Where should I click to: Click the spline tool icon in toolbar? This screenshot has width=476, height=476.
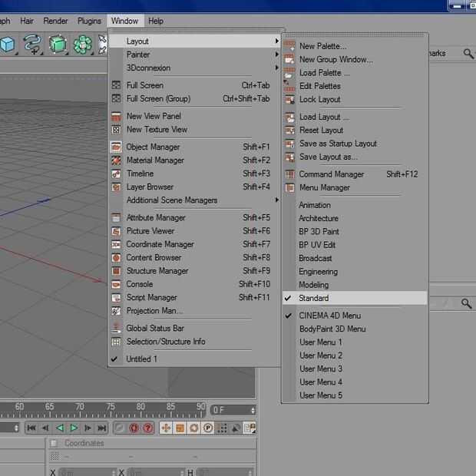[32, 45]
